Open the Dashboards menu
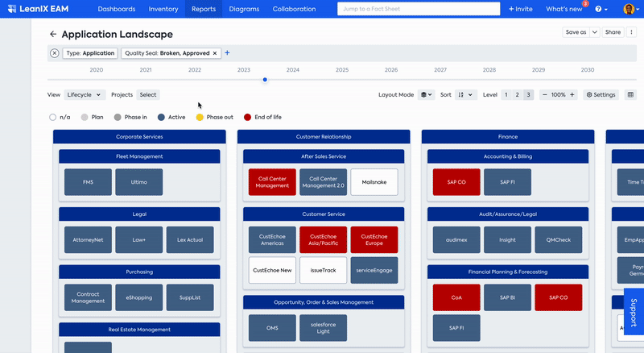 pos(116,9)
